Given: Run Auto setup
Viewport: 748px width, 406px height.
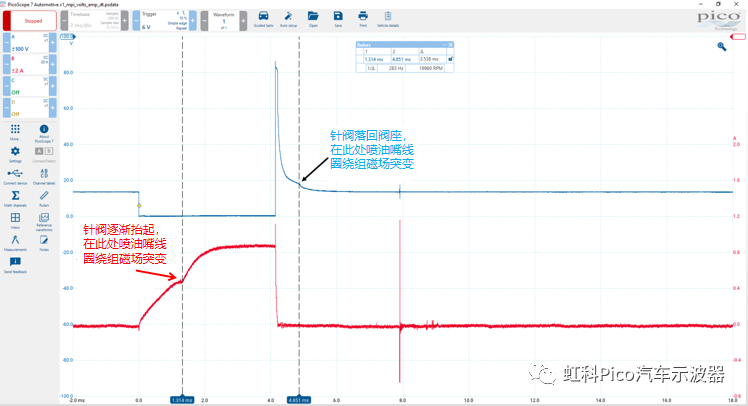Looking at the screenshot, I should 288,19.
